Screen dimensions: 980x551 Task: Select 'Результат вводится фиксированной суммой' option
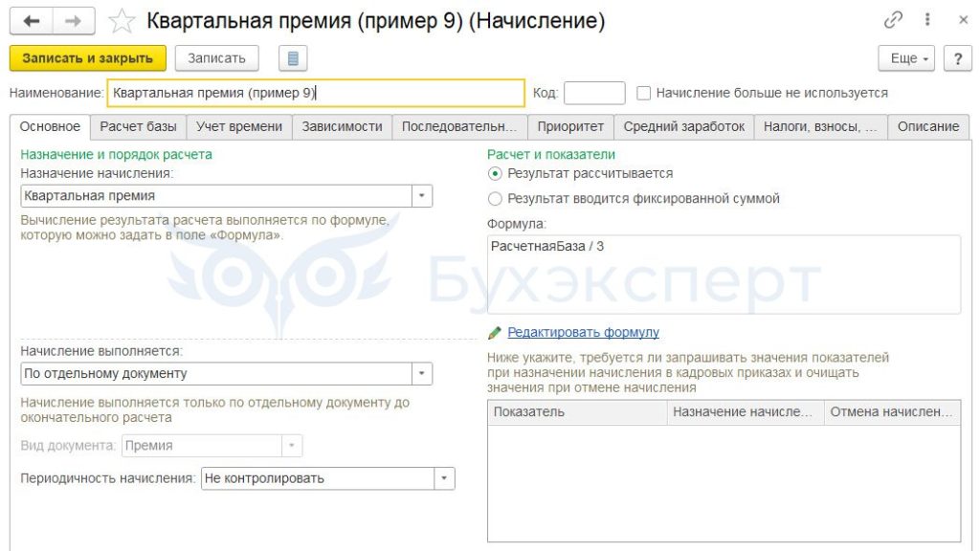(495, 199)
